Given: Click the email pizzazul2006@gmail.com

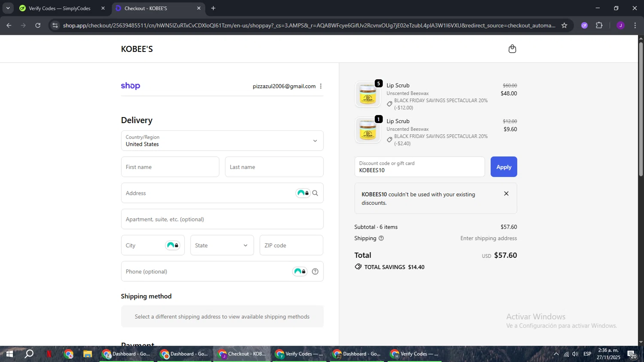Looking at the screenshot, I should [284, 86].
